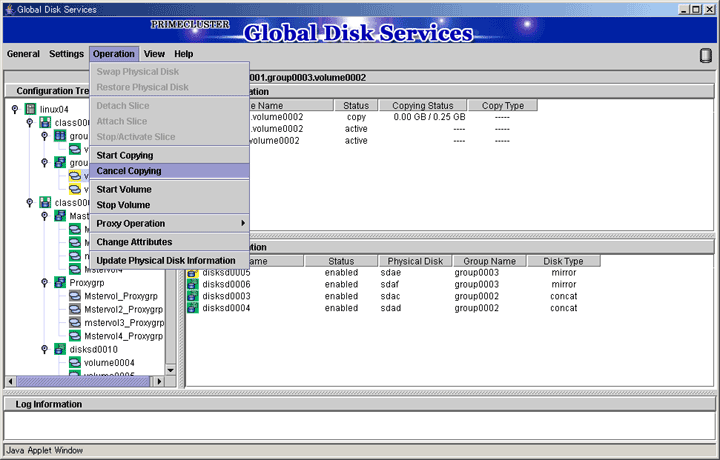Click the 0.00 GB / 0.25 GB copying status
The width and height of the screenshot is (720, 460).
coord(429,117)
